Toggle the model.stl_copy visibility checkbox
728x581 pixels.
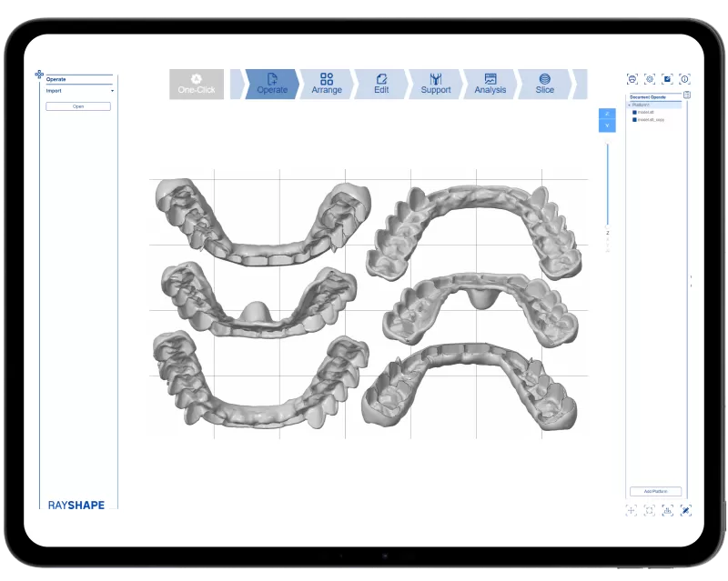(634, 119)
